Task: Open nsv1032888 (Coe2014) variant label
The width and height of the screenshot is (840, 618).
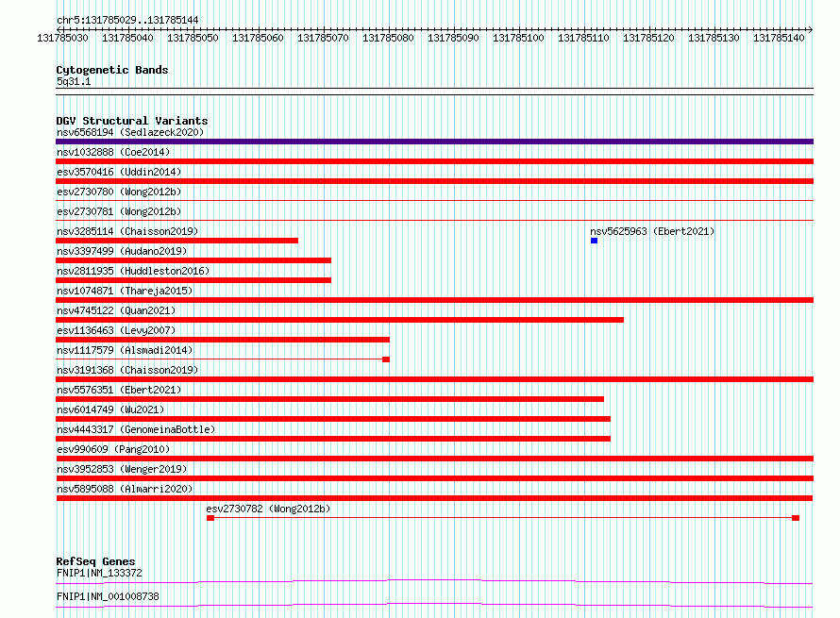Action: 113,152
